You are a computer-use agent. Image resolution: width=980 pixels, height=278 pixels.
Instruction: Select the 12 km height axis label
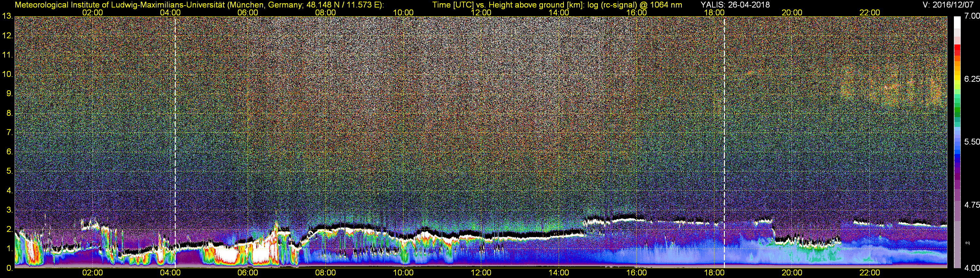[x=8, y=36]
